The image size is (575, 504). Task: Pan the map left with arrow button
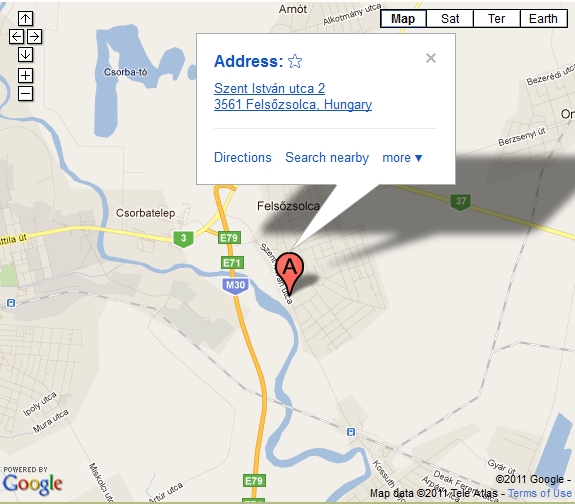[x=17, y=37]
